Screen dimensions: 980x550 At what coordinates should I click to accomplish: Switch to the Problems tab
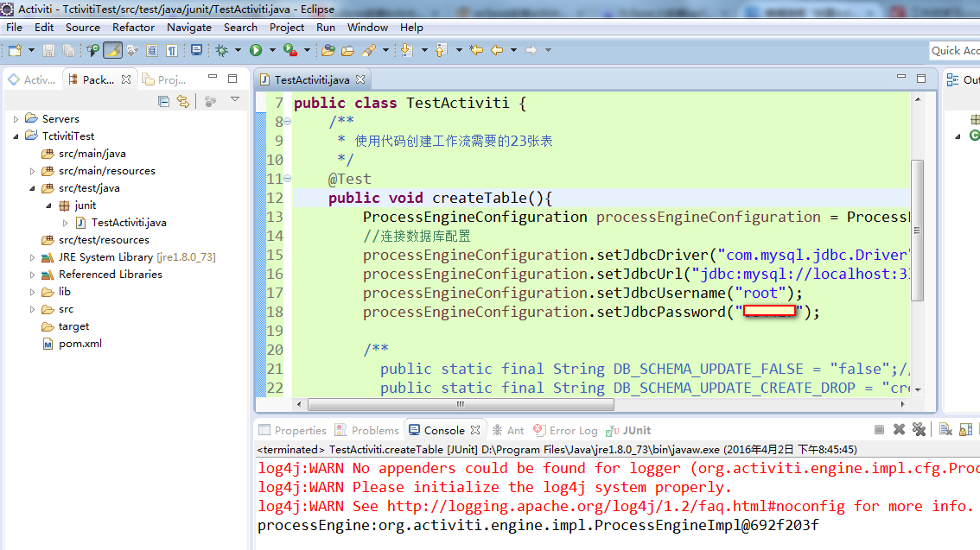(367, 430)
